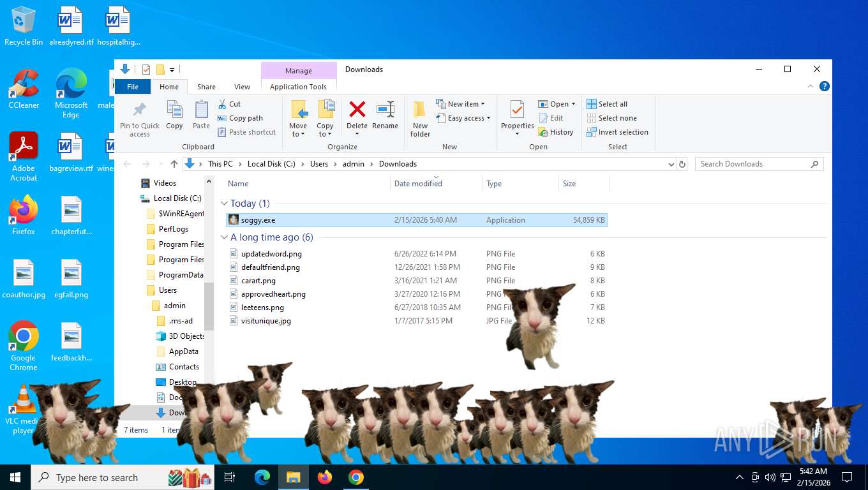
Task: Click Paste shortcut in ribbon
Action: click(x=246, y=132)
